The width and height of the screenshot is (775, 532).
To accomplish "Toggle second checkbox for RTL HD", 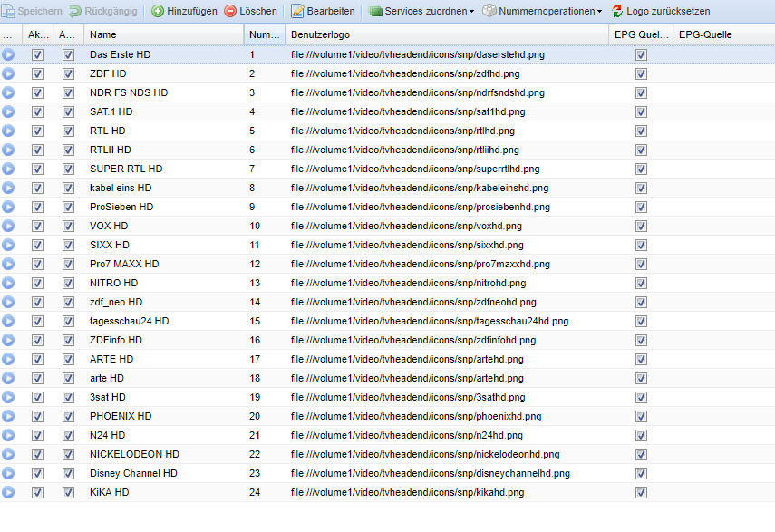I will [68, 131].
